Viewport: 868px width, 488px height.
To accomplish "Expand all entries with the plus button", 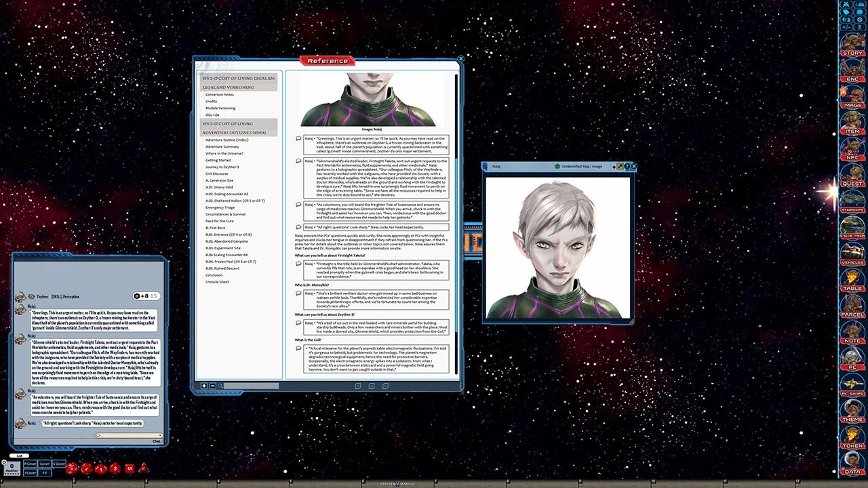I will [204, 386].
